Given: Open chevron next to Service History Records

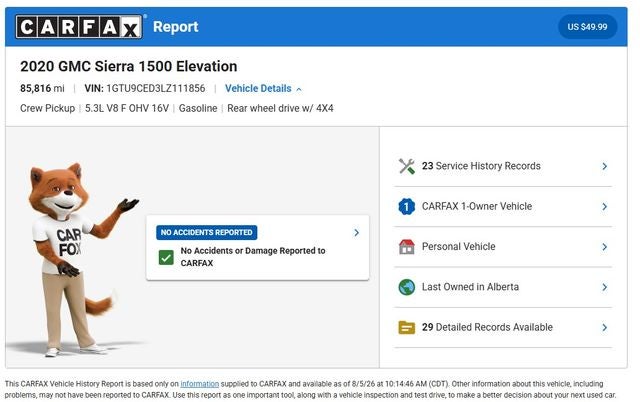Looking at the screenshot, I should pos(604,166).
